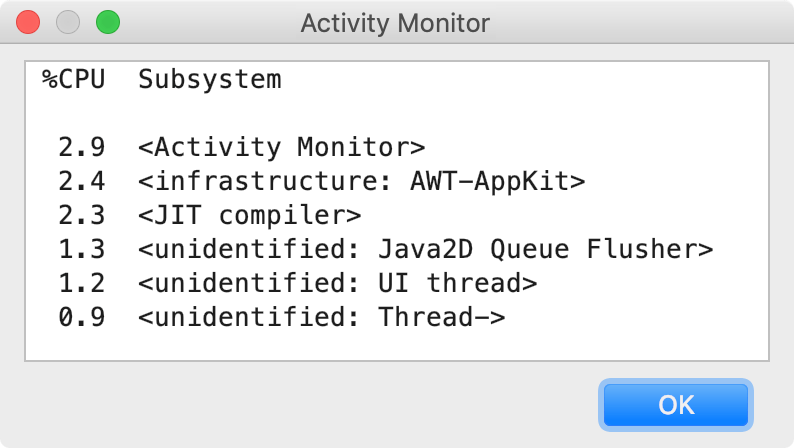Click the gray minimize window button
The width and height of the screenshot is (794, 448).
click(x=67, y=22)
